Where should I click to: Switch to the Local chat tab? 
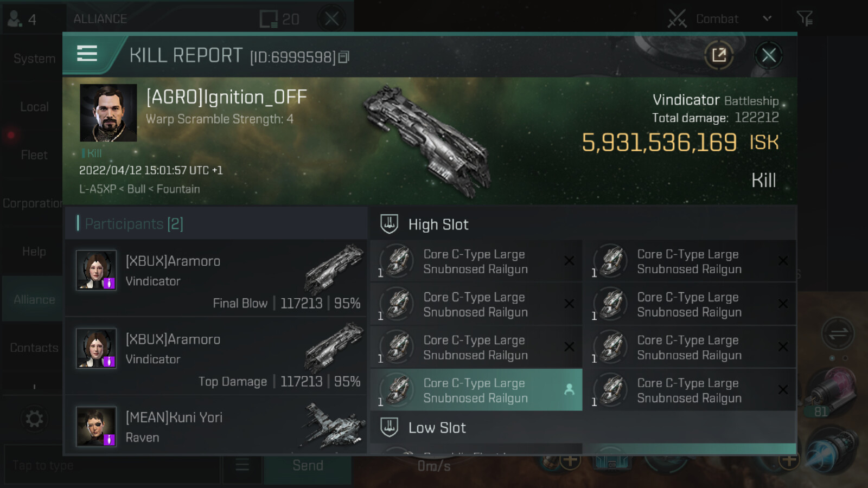pos(34,107)
